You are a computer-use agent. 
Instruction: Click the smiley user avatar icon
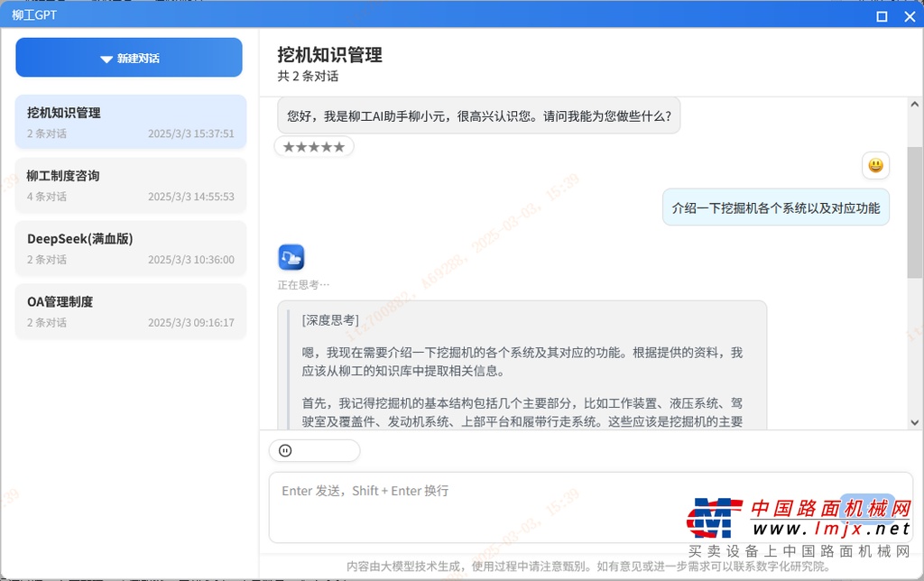tap(875, 166)
